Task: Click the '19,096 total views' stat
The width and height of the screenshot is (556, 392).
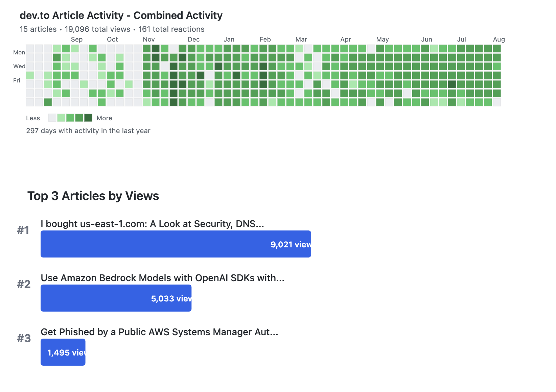Action: [x=97, y=29]
